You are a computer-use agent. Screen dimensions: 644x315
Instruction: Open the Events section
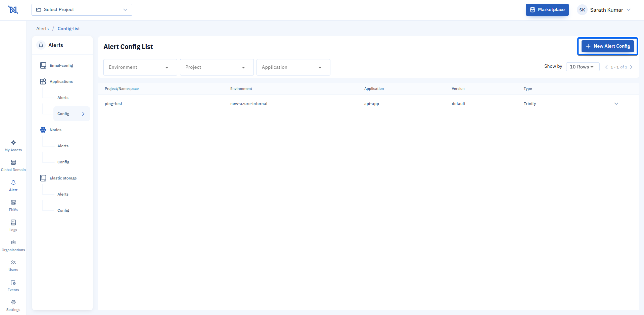13,286
